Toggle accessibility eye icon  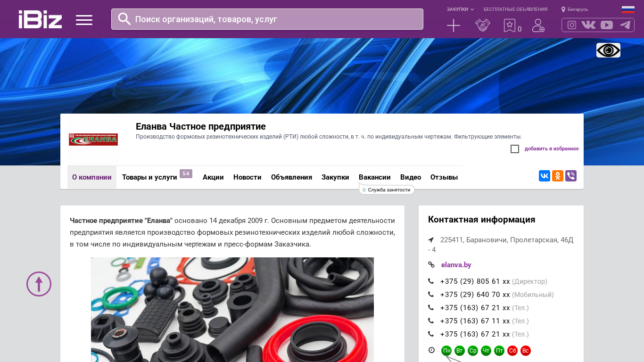click(608, 50)
